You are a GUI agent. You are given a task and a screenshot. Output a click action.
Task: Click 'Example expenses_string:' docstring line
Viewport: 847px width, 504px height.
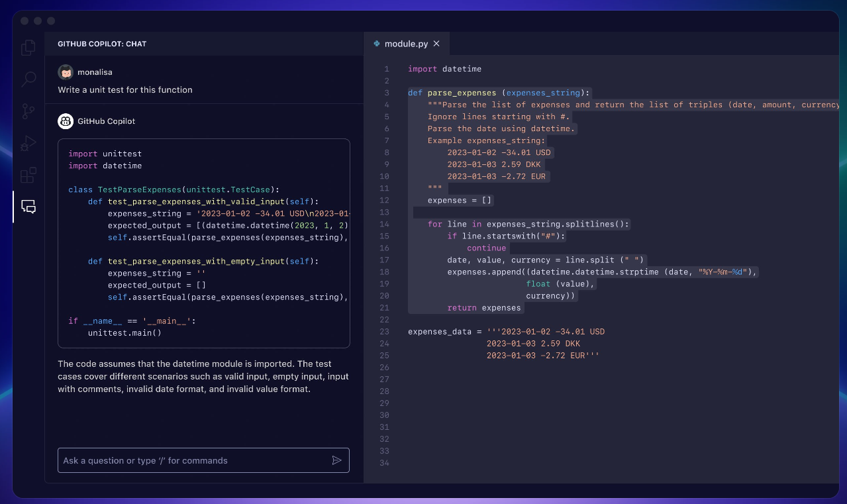[x=486, y=140]
